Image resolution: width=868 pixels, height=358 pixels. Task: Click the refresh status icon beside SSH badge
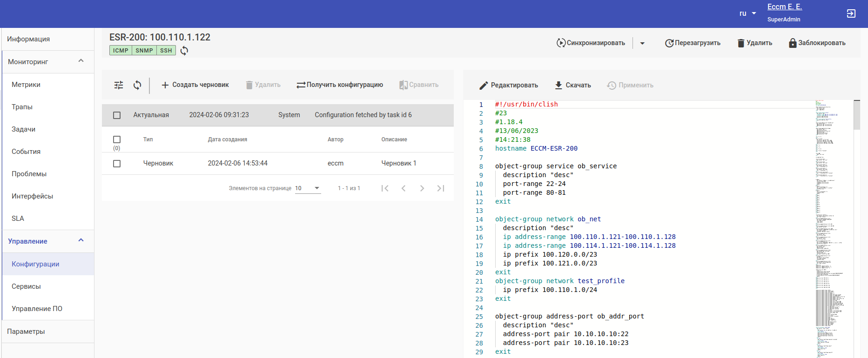184,51
